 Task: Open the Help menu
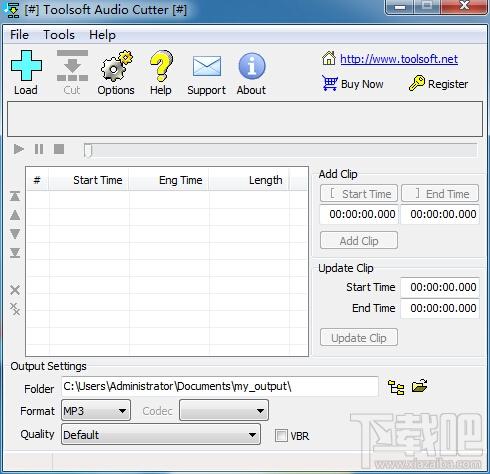pos(102,35)
